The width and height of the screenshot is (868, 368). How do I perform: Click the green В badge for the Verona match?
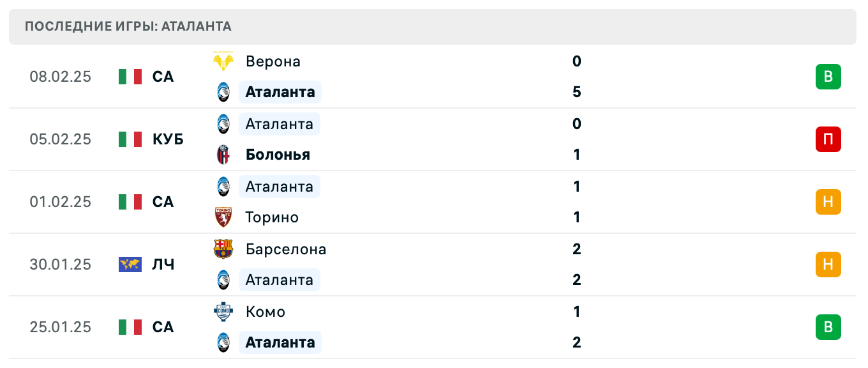point(828,77)
